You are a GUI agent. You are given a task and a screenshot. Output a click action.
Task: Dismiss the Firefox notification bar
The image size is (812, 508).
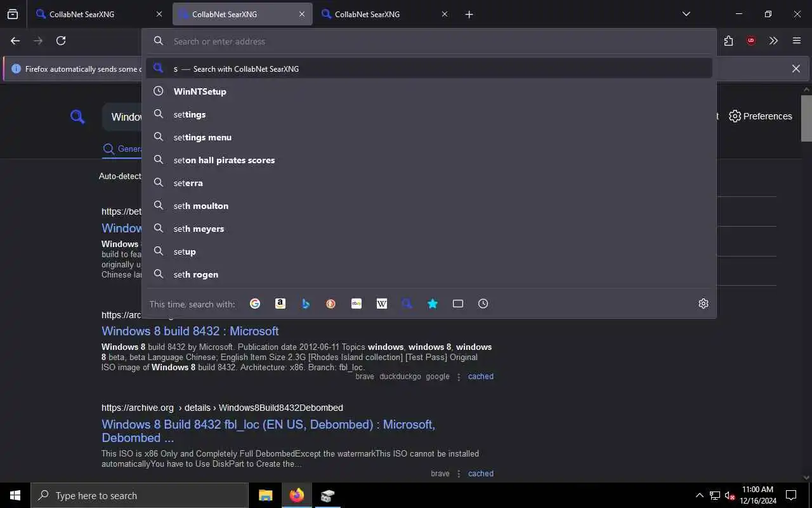tap(796, 69)
